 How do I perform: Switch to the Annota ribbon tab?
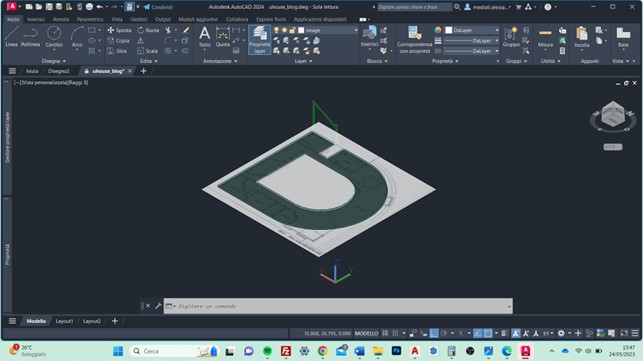61,19
